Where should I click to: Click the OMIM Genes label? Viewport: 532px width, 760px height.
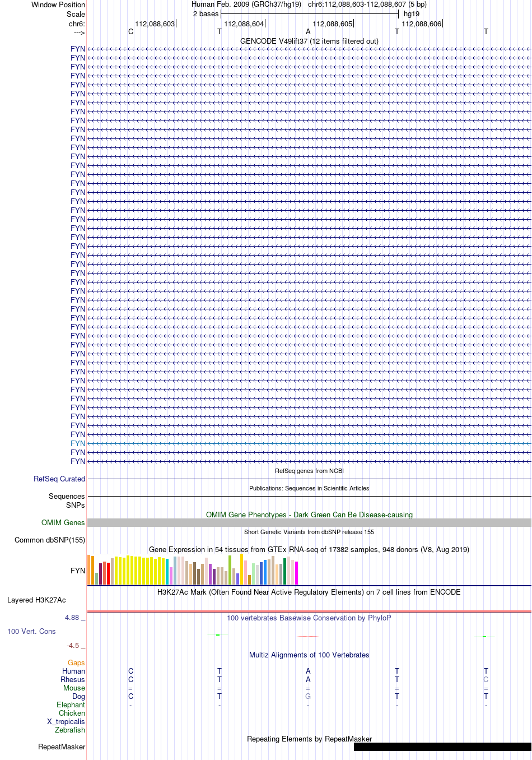pyautogui.click(x=63, y=523)
